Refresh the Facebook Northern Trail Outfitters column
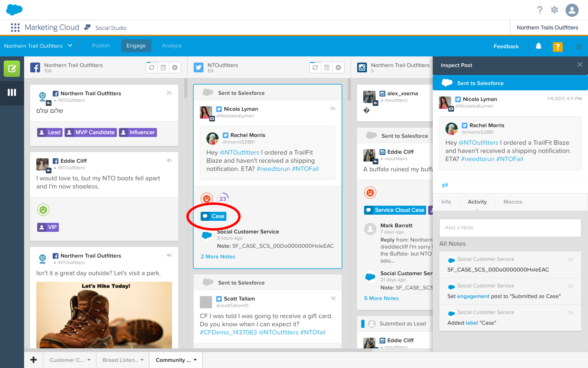 [x=152, y=67]
